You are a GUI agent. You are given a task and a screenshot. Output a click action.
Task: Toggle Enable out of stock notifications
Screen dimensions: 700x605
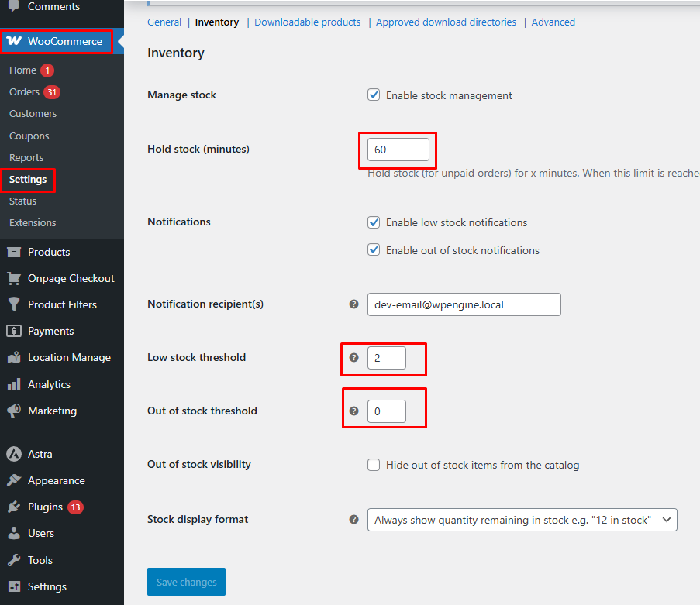pyautogui.click(x=374, y=250)
